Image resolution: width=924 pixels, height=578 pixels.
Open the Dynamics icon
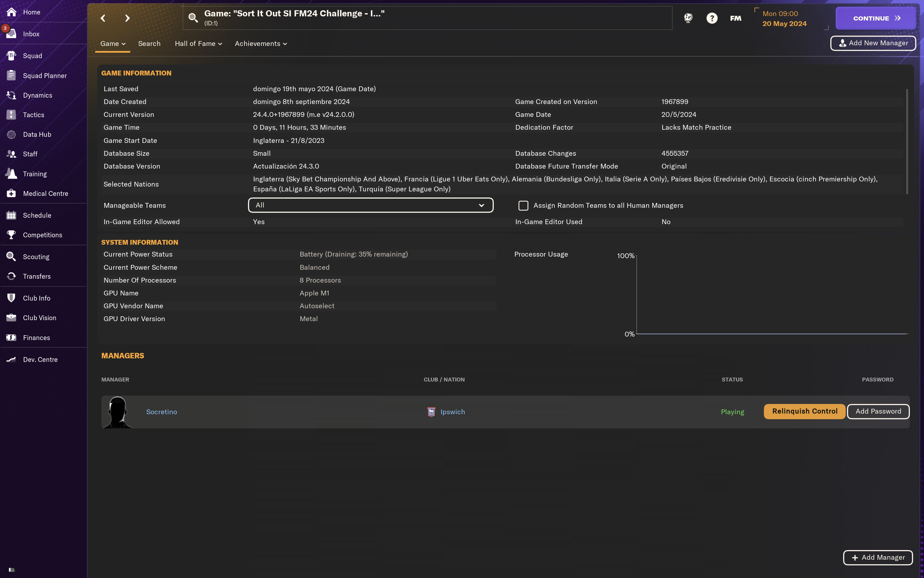(12, 95)
